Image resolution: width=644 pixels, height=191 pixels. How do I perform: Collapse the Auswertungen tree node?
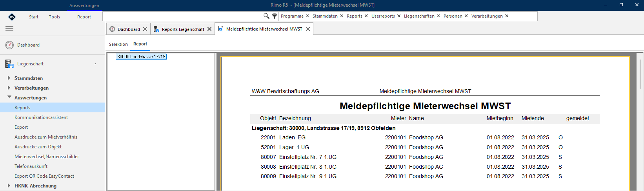tap(9, 97)
